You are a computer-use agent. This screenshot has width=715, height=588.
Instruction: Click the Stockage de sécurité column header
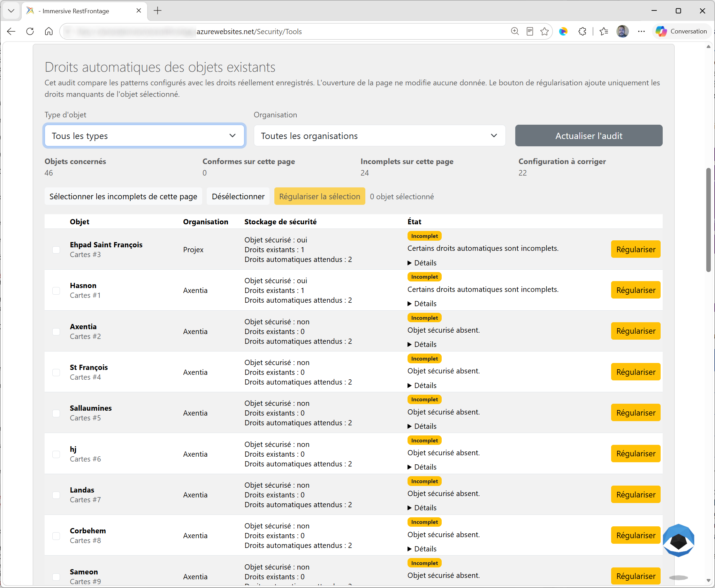[281, 222]
